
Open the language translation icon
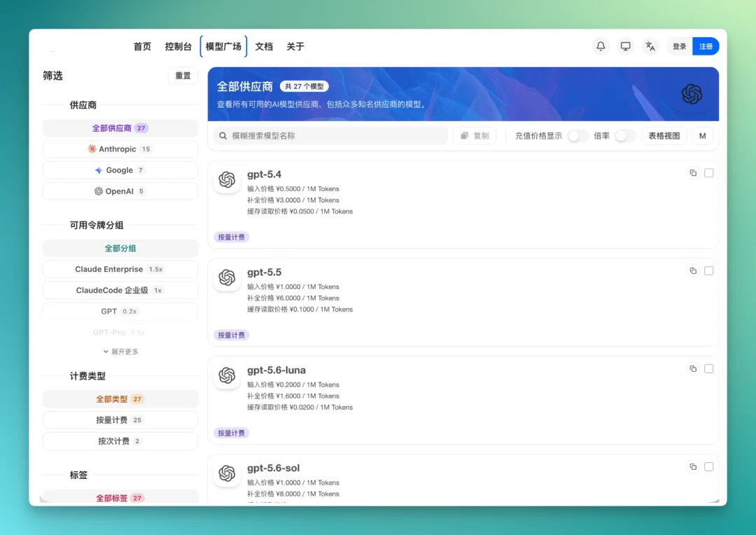[650, 46]
